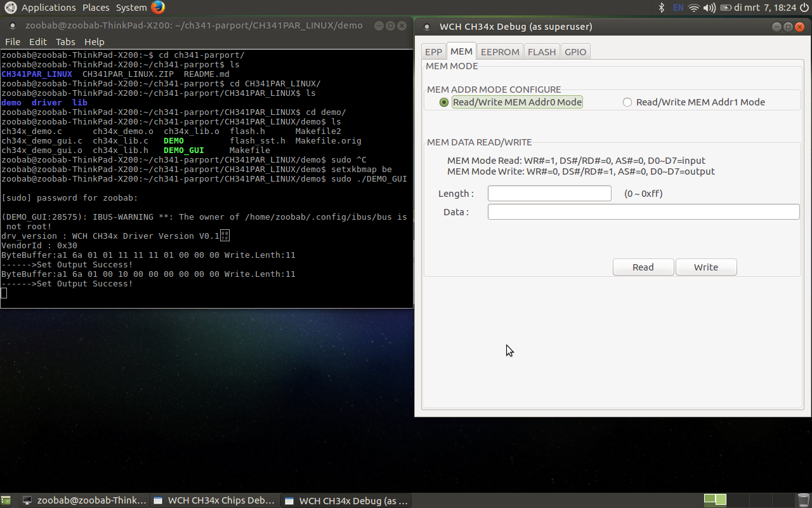Maximize the WCH CH34x Debug window

(788, 27)
